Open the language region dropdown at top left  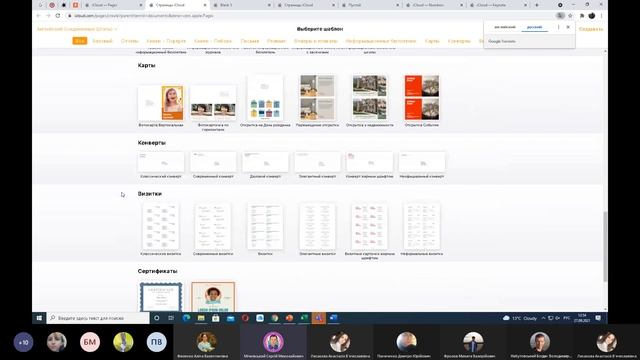point(77,29)
